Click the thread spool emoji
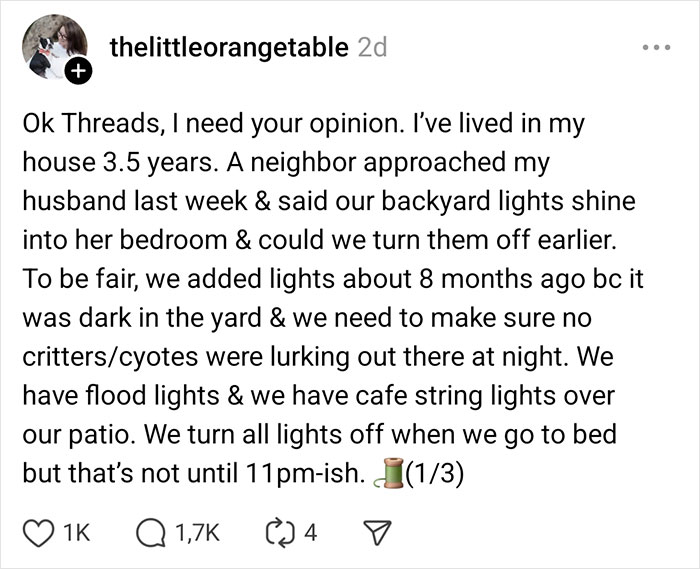The width and height of the screenshot is (700, 569). (383, 473)
